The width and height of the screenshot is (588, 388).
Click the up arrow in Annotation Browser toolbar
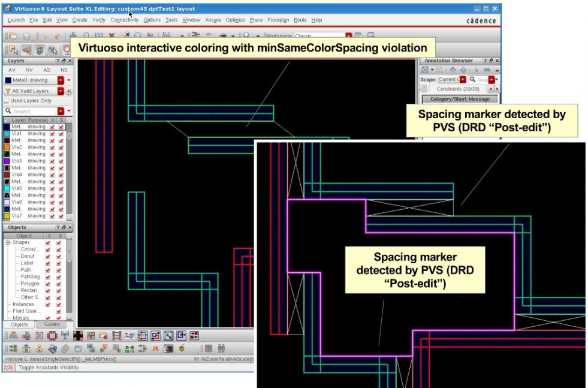click(453, 70)
